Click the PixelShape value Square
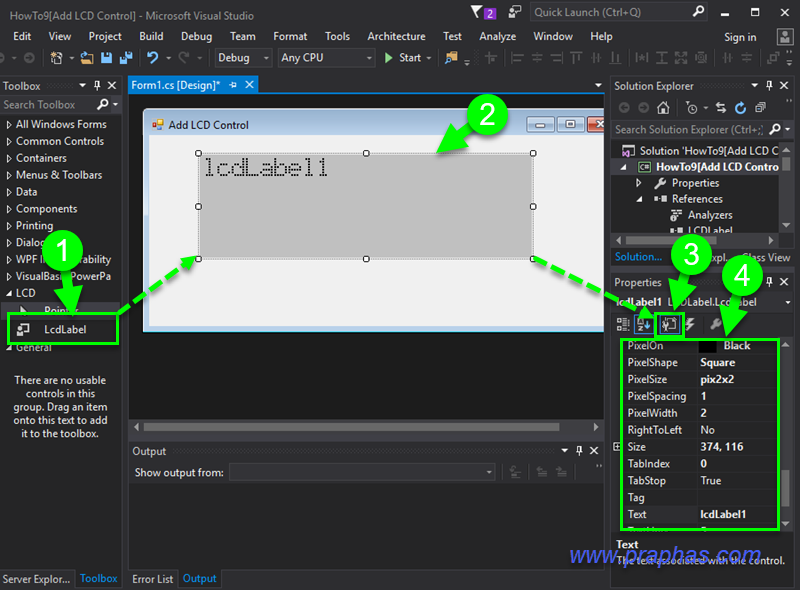This screenshot has width=800, height=590. click(717, 363)
